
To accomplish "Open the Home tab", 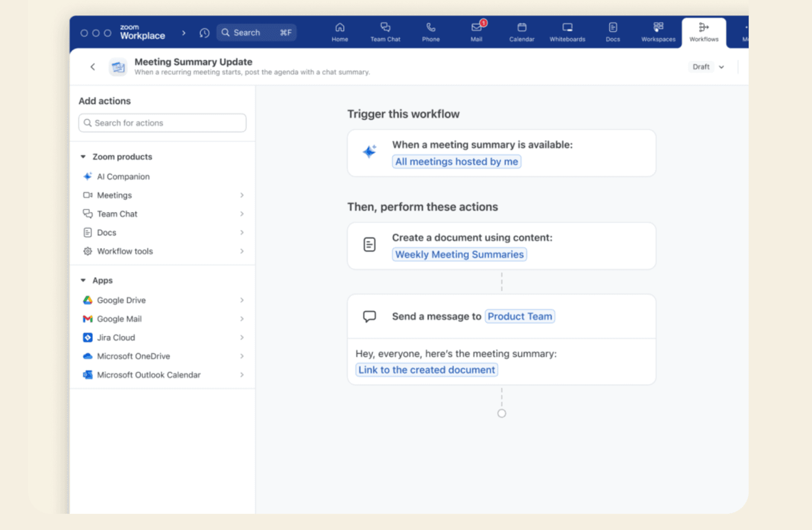I will [340, 32].
